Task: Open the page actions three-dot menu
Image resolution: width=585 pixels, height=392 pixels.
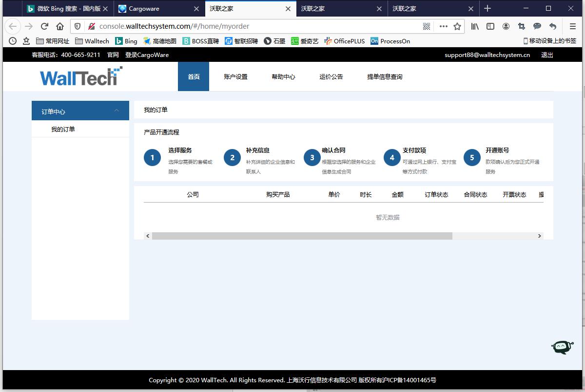Action: [443, 26]
